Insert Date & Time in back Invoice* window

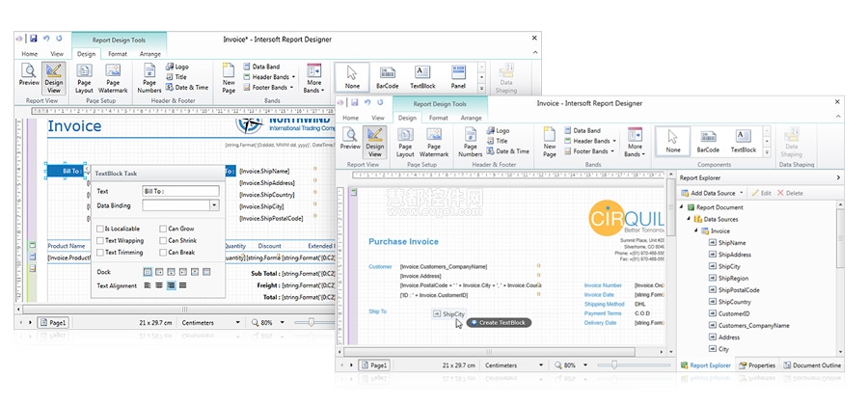[187, 88]
